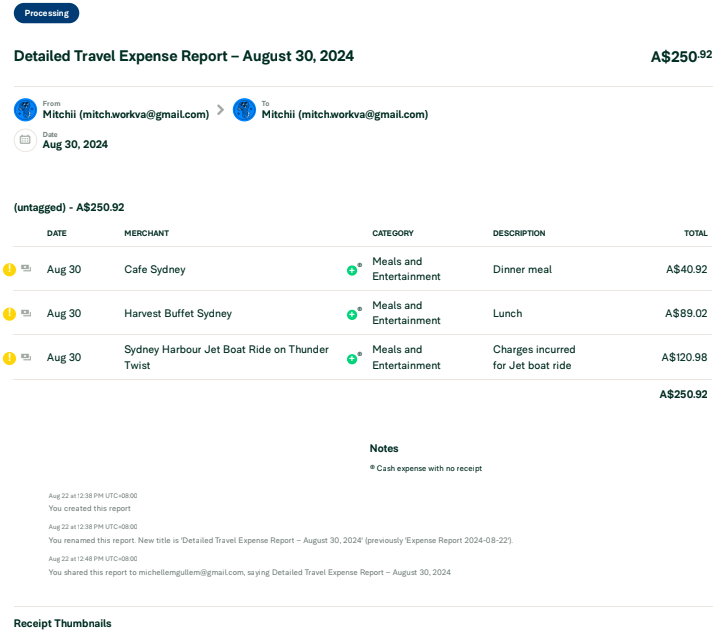The image size is (722, 636).
Task: Click the MERCHANT column header
Action: [146, 233]
